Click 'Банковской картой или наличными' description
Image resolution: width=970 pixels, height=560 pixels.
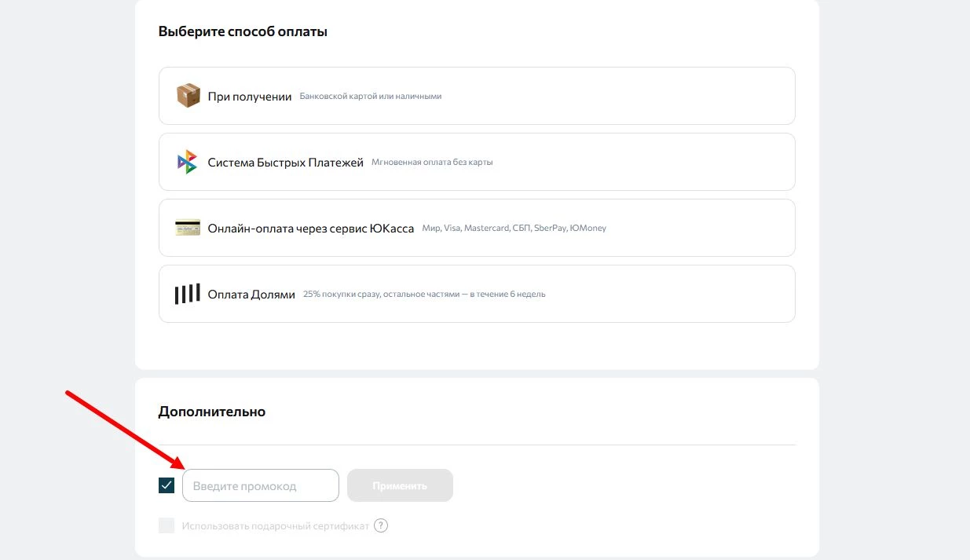tap(371, 97)
